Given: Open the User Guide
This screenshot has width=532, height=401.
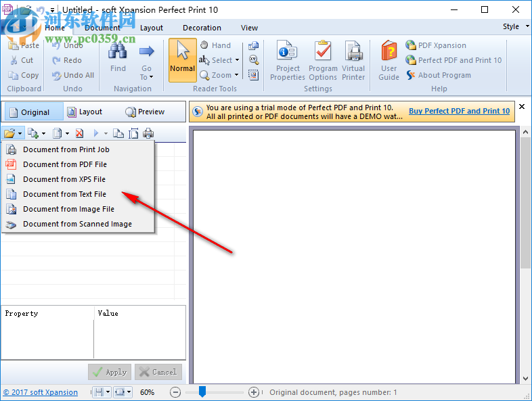Looking at the screenshot, I should pos(389,61).
